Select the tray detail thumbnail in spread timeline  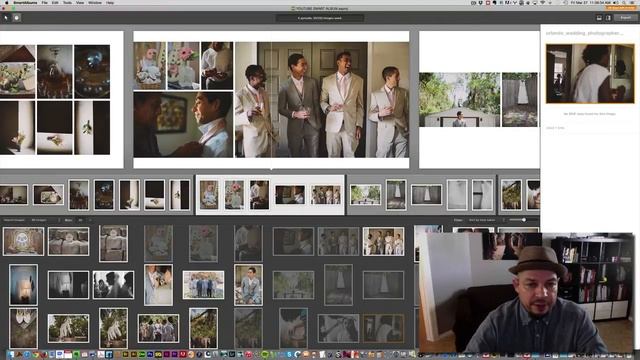pyautogui.click(x=48, y=195)
